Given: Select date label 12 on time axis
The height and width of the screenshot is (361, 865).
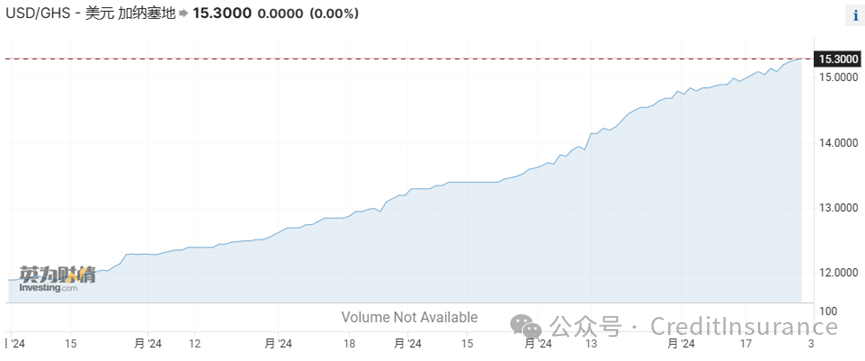Looking at the screenshot, I should (194, 344).
